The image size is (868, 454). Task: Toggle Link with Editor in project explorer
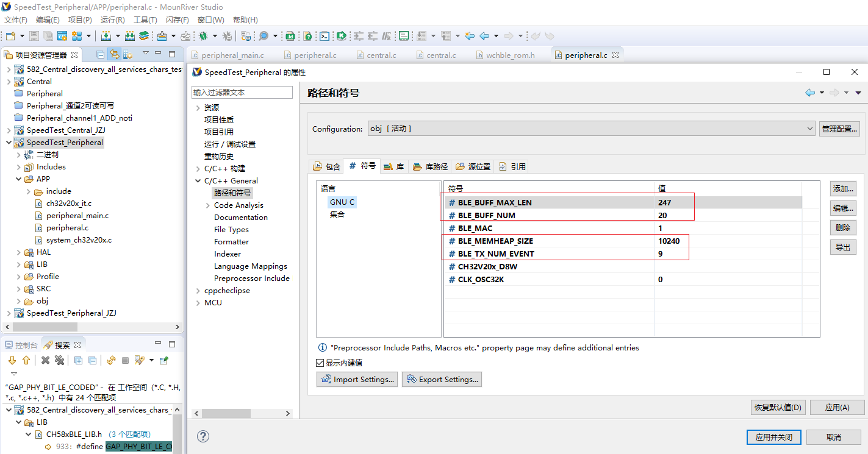(114, 54)
